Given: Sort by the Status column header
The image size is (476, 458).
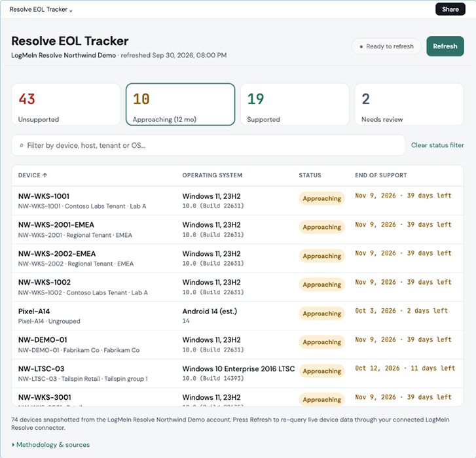Looking at the screenshot, I should point(310,175).
